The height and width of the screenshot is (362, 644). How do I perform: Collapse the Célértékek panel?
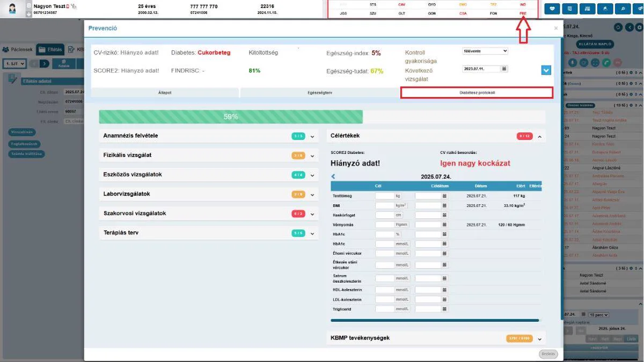pyautogui.click(x=539, y=137)
